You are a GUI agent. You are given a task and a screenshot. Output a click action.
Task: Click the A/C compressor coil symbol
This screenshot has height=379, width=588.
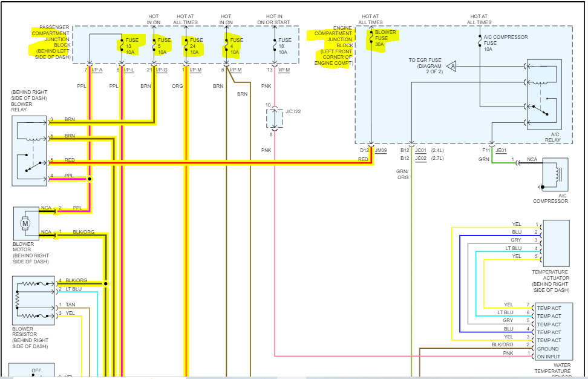(555, 176)
